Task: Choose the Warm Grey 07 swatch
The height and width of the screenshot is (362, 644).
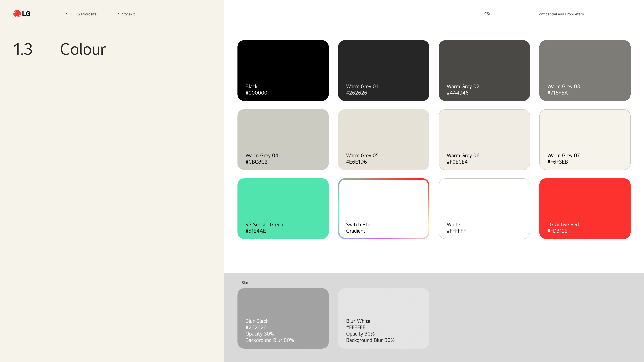Action: pos(585,139)
